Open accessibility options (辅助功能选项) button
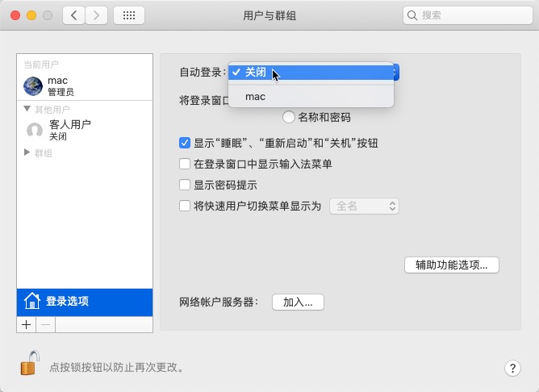 tap(451, 265)
